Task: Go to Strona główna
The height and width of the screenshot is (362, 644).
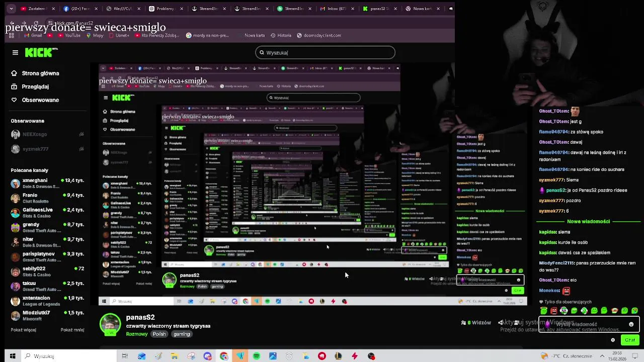Action: (35, 73)
